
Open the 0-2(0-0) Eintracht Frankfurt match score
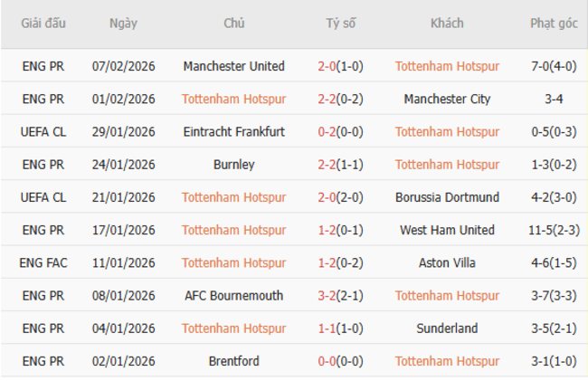pyautogui.click(x=340, y=131)
